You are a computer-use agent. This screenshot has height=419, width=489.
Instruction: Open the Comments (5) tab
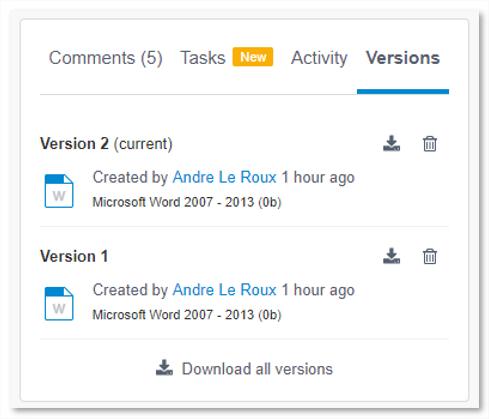click(106, 58)
